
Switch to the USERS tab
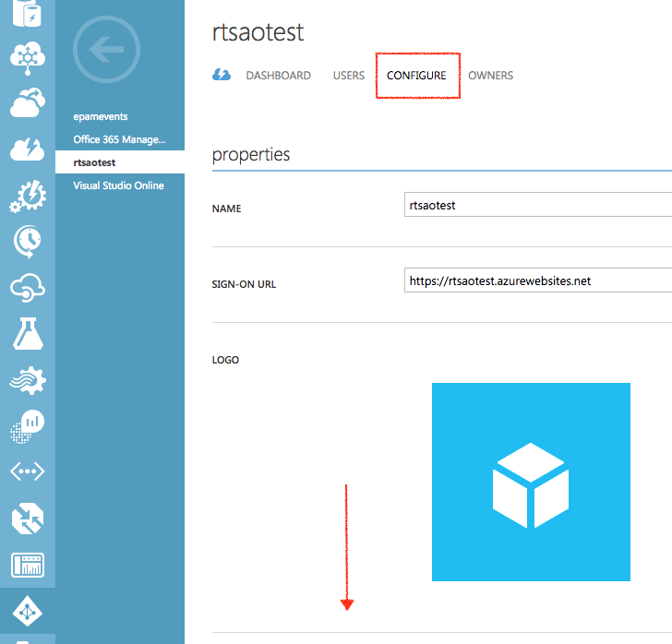(348, 76)
